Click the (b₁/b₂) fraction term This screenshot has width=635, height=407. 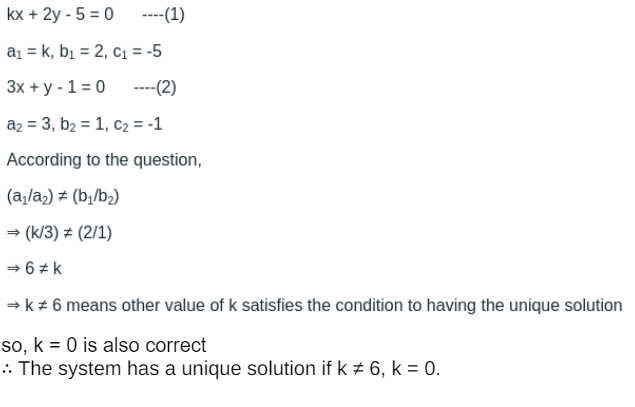(96, 197)
